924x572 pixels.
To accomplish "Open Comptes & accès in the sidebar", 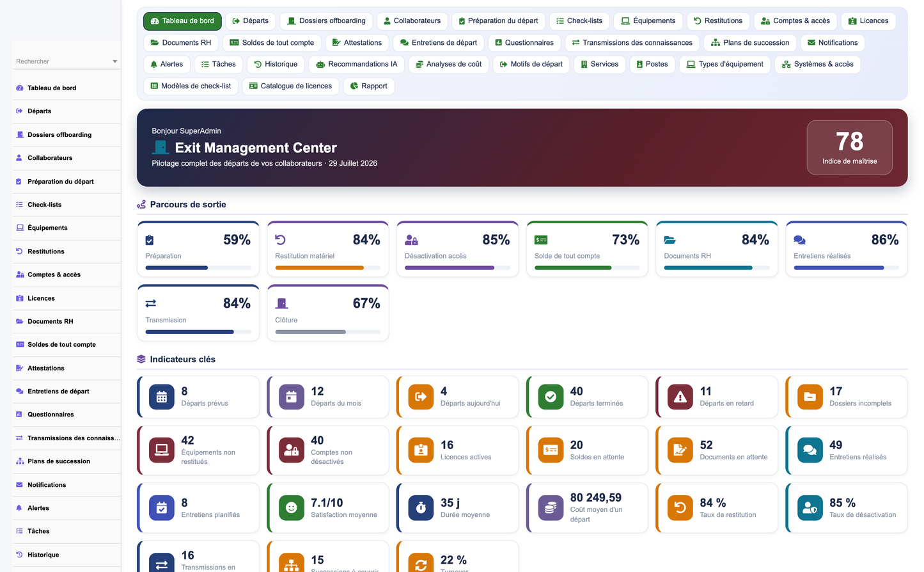I will click(67, 274).
